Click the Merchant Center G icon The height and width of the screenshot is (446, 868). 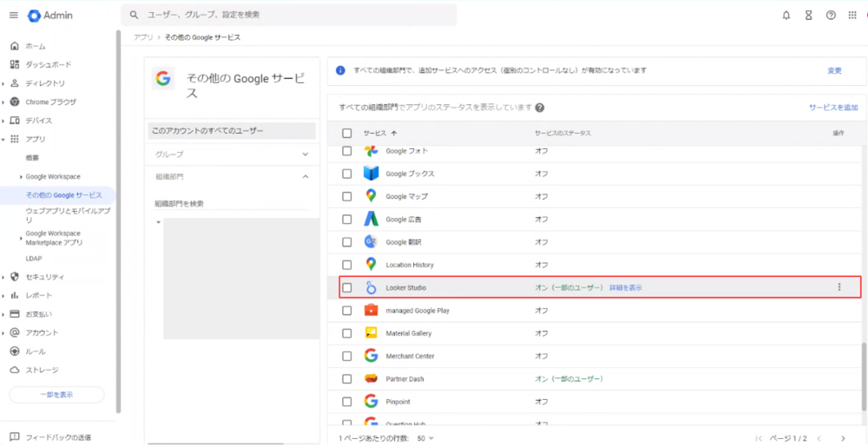click(x=371, y=356)
